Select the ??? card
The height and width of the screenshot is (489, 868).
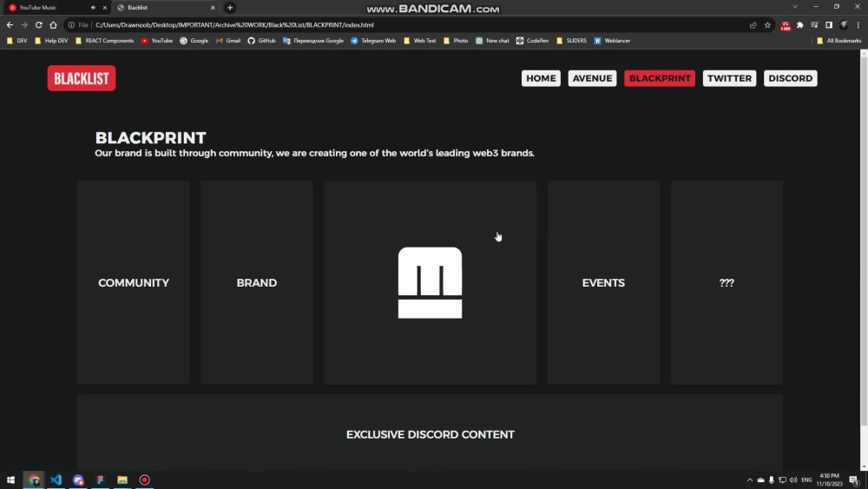pos(727,282)
